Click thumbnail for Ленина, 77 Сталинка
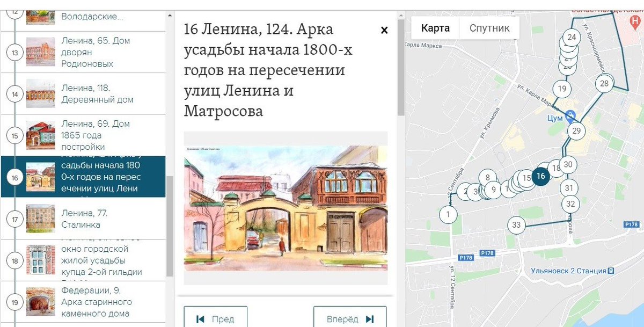The image size is (644, 327). tap(41, 219)
